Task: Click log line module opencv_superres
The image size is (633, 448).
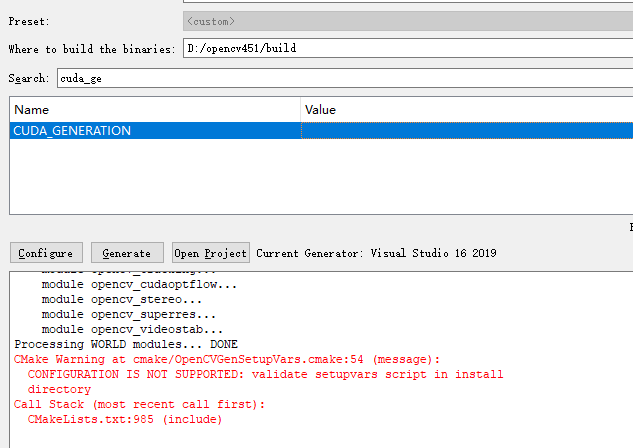Action: click(128, 314)
